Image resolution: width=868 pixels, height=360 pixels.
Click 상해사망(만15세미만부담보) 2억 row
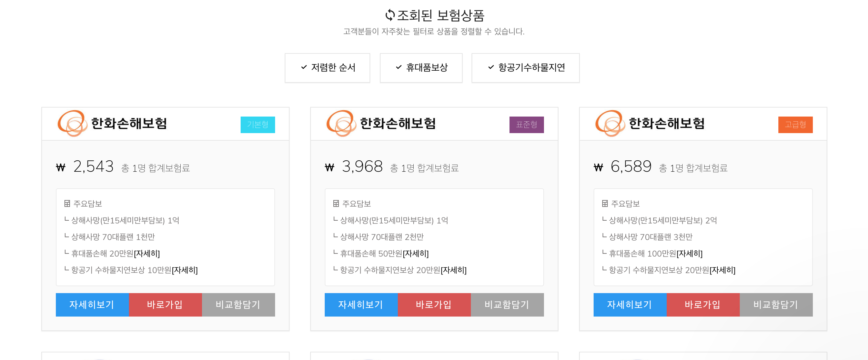[660, 220]
